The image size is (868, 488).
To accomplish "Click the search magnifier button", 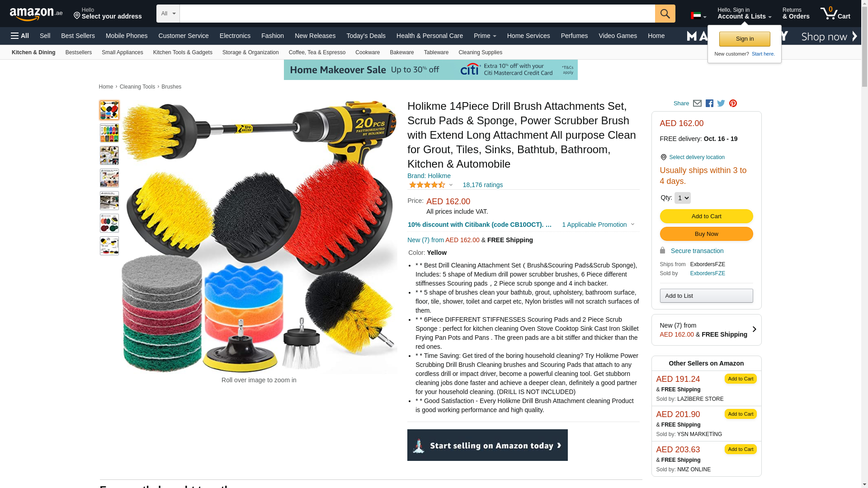I will pyautogui.click(x=665, y=14).
